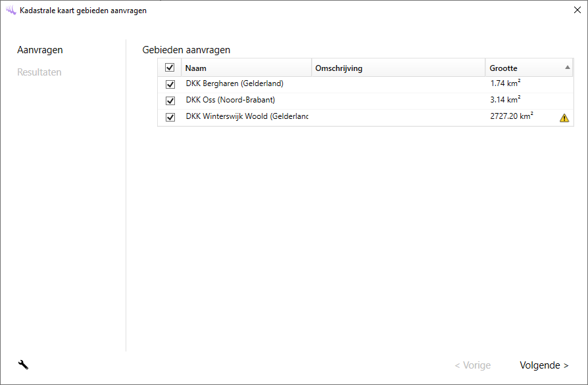Click the 1.74 km² size cell

pyautogui.click(x=505, y=84)
